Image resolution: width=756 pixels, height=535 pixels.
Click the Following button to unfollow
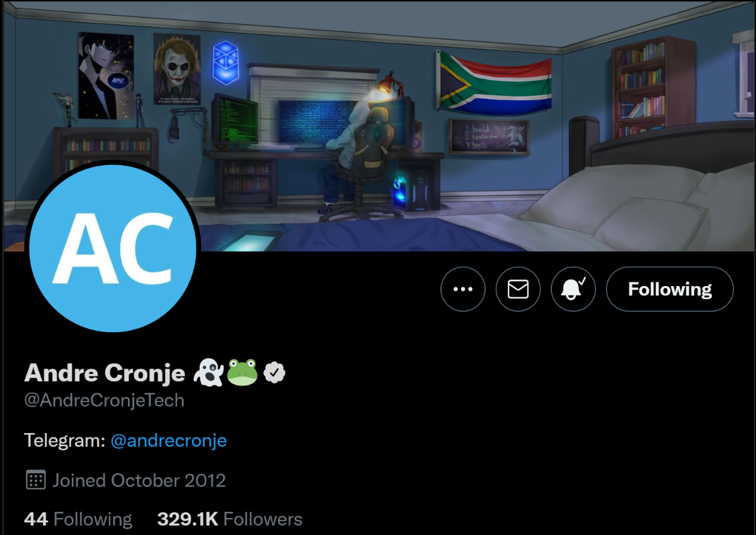[670, 289]
